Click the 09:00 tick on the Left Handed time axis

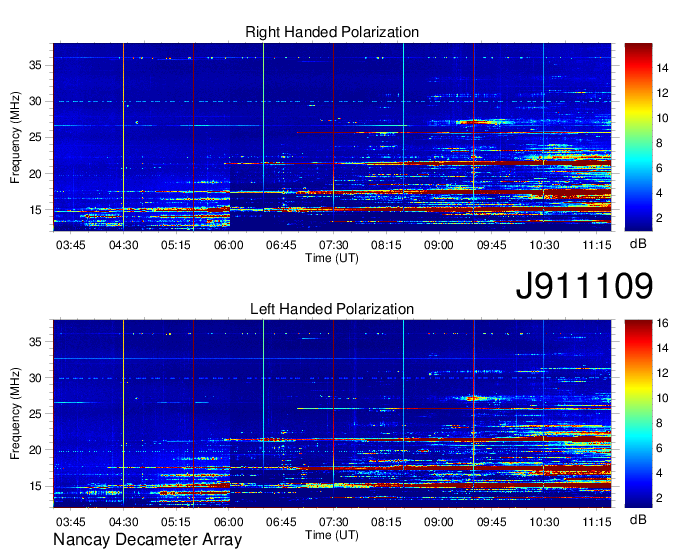(438, 522)
